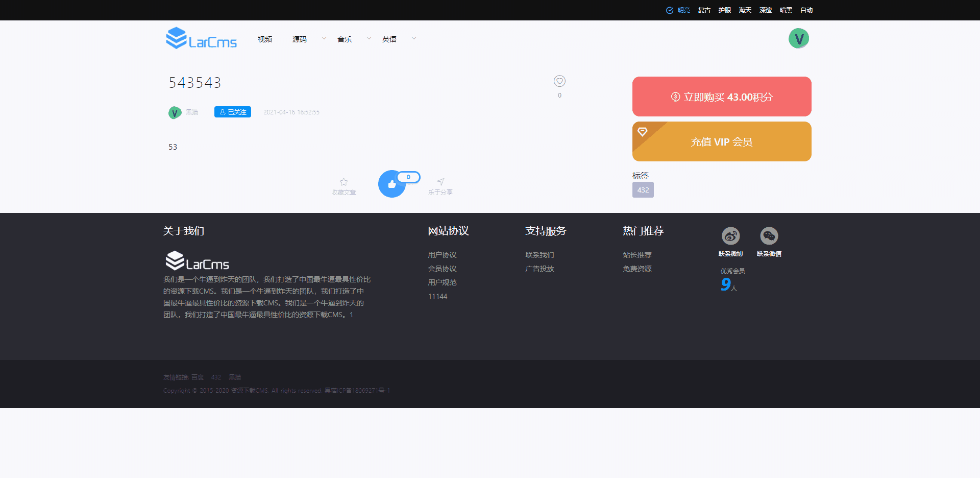Expand the 英语 menu dropdown arrow
Screen dimensions: 980x478
[414, 38]
